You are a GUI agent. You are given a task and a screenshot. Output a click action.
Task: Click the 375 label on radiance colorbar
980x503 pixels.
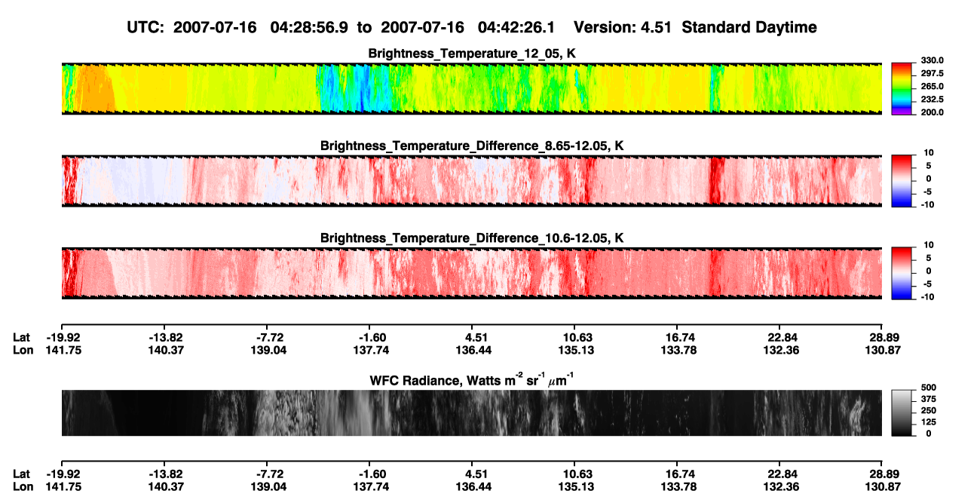click(929, 400)
